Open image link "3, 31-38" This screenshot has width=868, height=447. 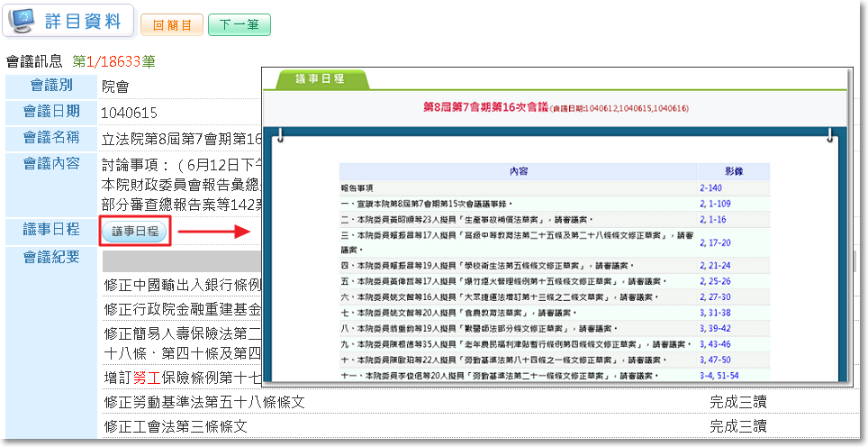[x=715, y=312]
